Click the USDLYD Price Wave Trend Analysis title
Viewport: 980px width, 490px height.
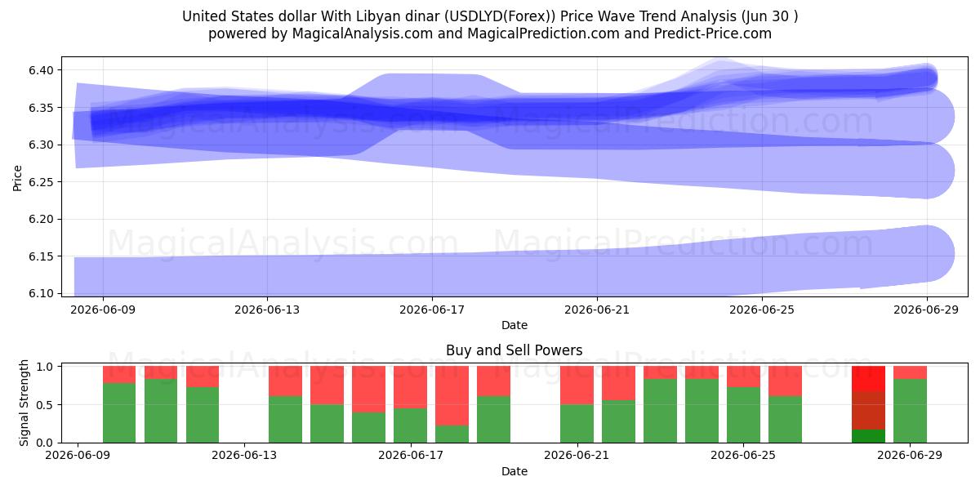490,16
